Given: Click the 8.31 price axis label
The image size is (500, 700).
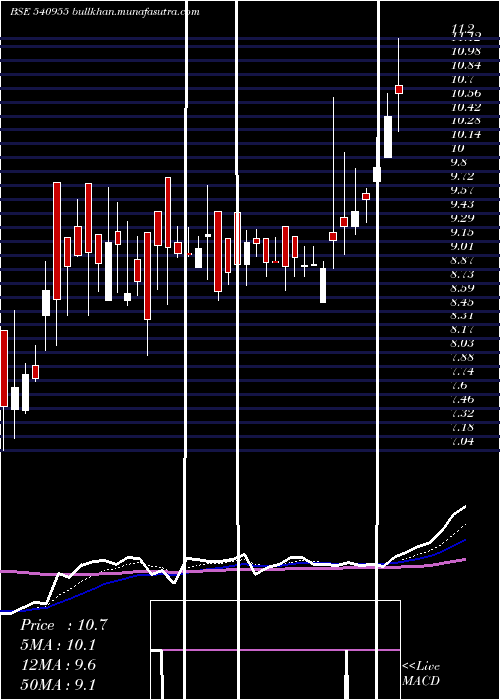Looking at the screenshot, I should point(463,315).
